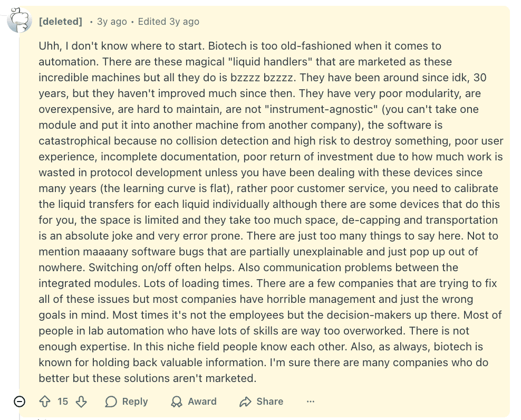Image resolution: width=521 pixels, height=420 pixels.
Task: Click the "Edited 3y ago" label
Action: click(x=169, y=22)
